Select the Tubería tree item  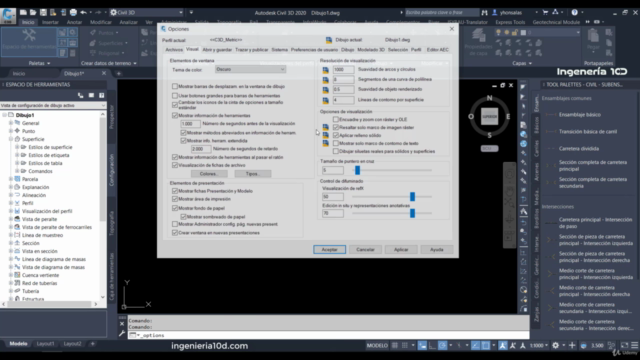[x=31, y=291]
